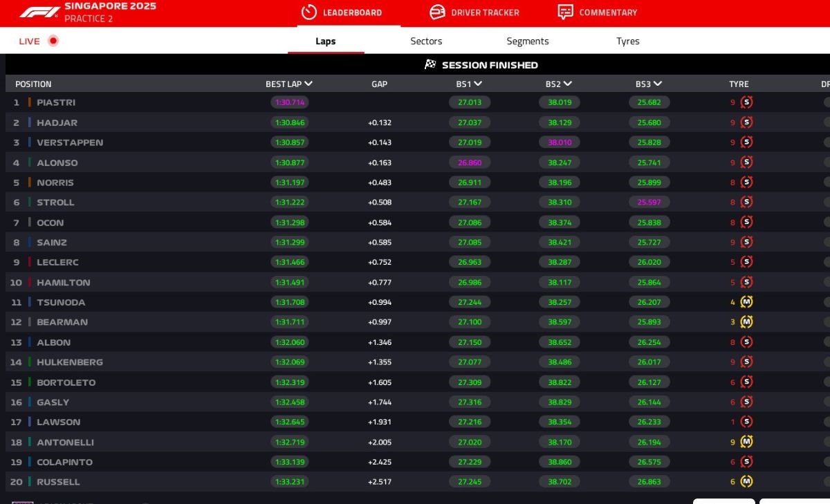Open the BS3 column dropdown
830x504 pixels.
[658, 84]
